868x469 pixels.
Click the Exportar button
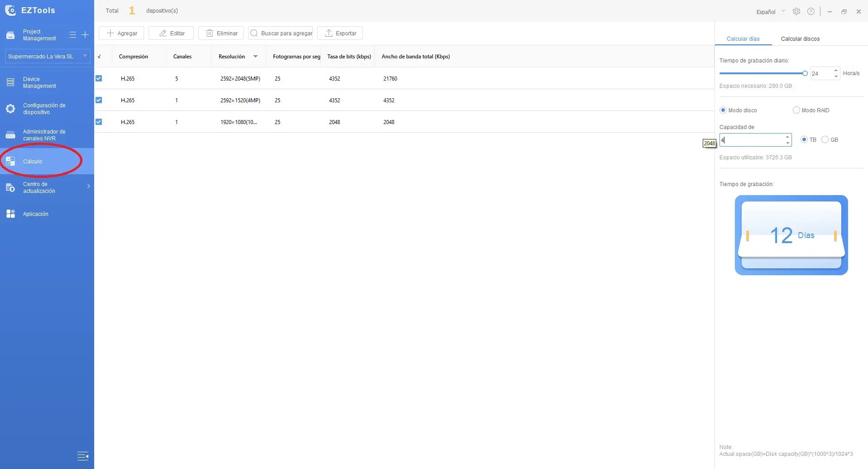coord(340,33)
